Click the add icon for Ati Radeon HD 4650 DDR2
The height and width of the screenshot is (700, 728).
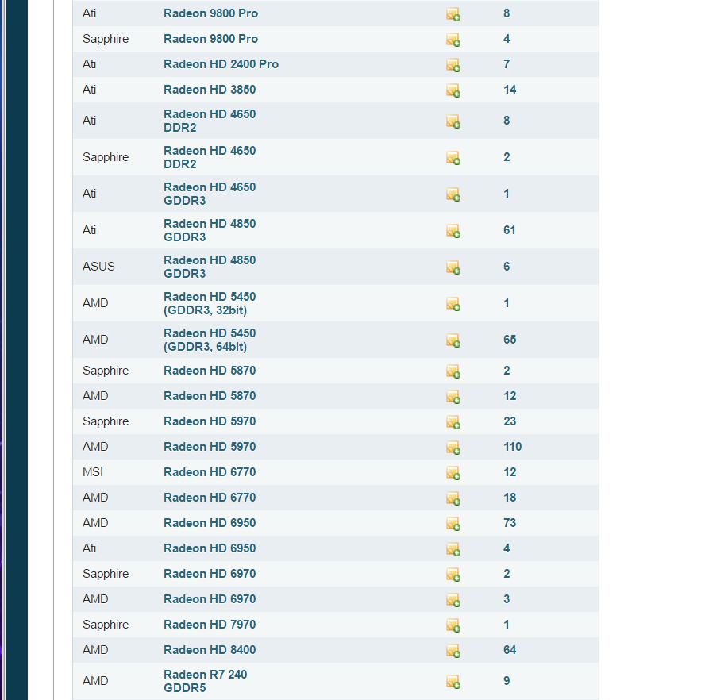[453, 121]
